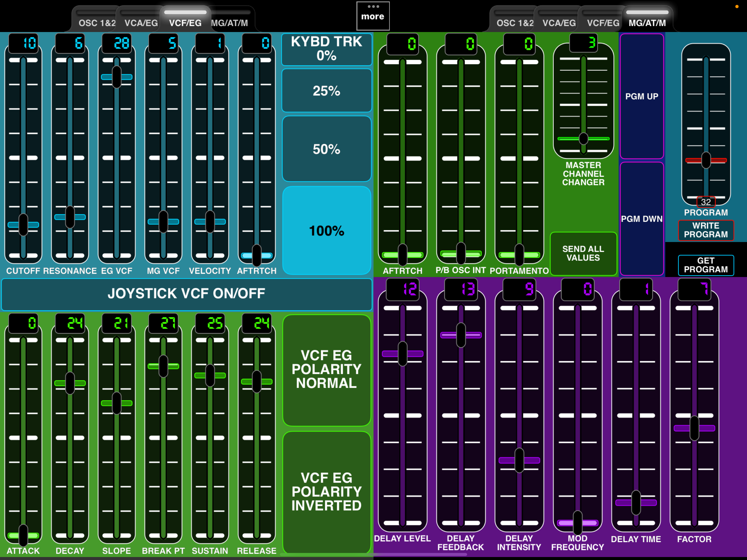Open the more menu at top center
This screenshot has height=560, width=747.
[373, 16]
